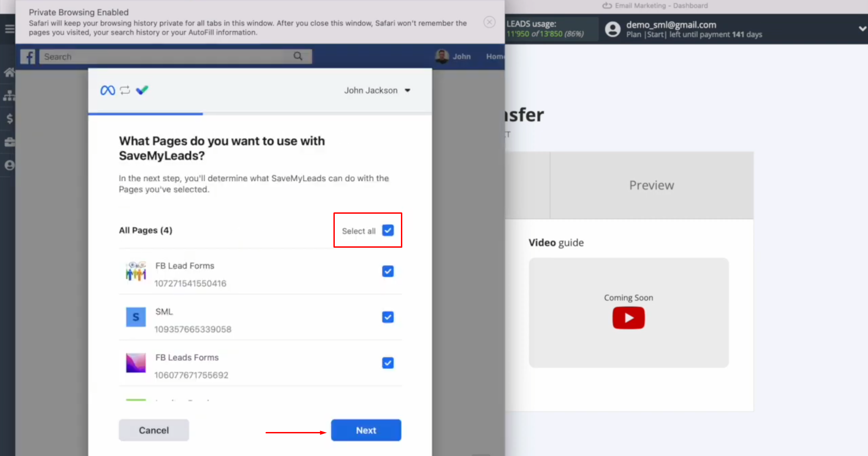Click the account avatar icon next to email
Image resolution: width=868 pixels, height=456 pixels.
[x=612, y=29]
